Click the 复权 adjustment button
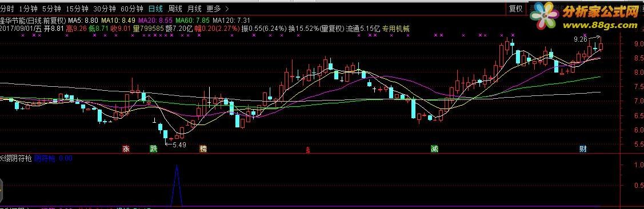644x209 pixels. (515, 9)
